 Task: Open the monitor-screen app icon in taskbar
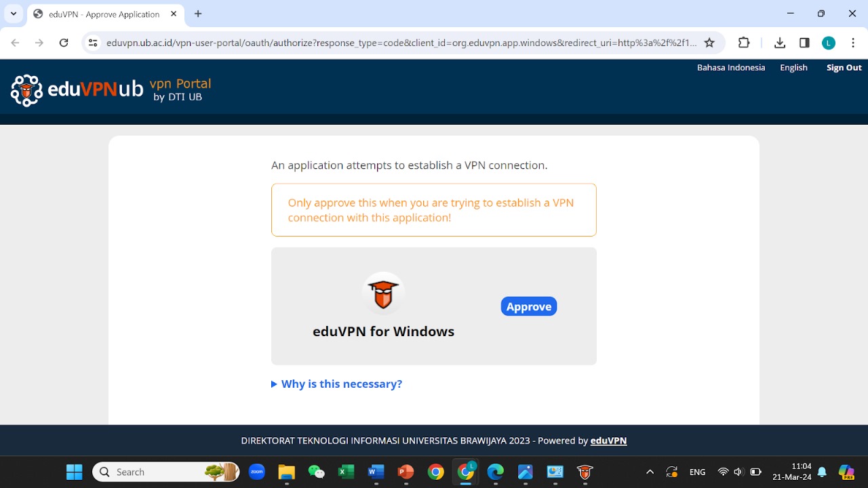[555, 472]
